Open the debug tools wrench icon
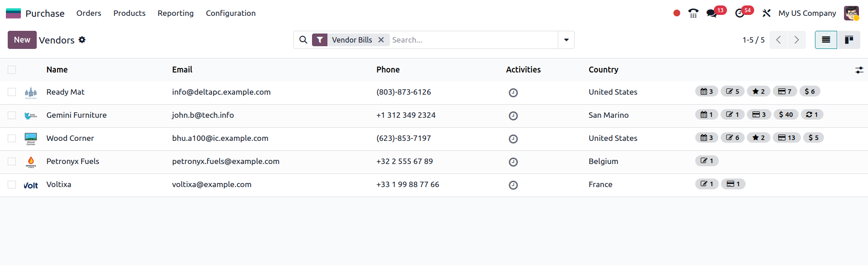 click(766, 13)
